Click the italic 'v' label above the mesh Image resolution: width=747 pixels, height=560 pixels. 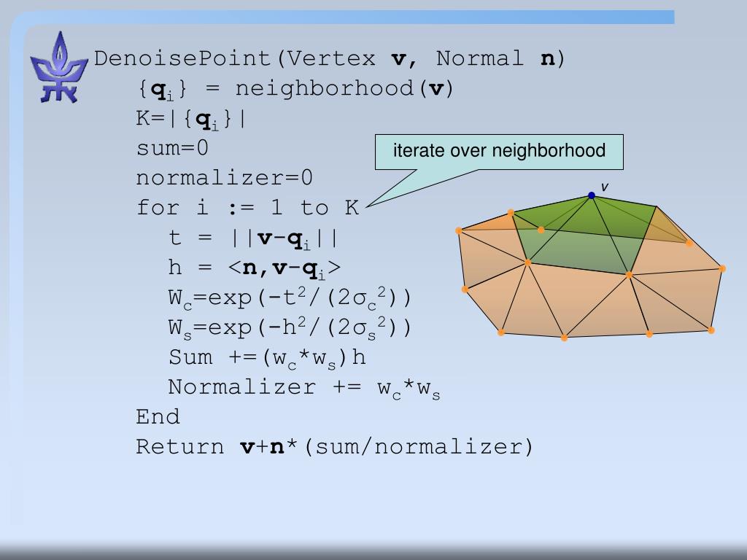(604, 187)
